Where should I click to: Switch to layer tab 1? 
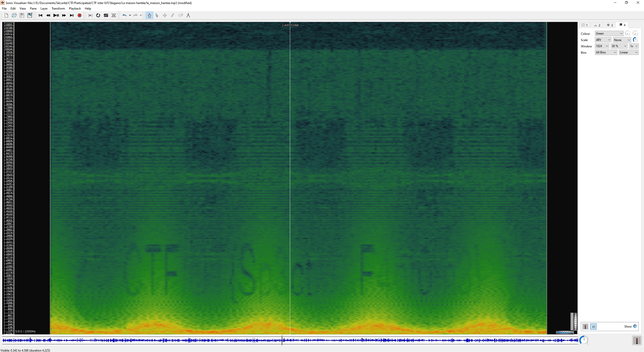click(584, 25)
